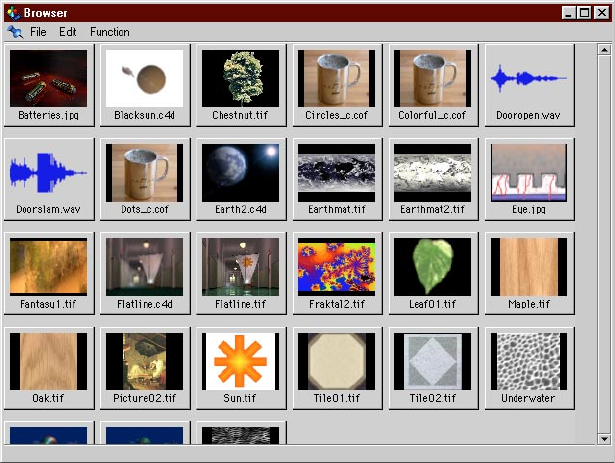Click the Underwater file name
Image resolution: width=615 pixels, height=463 pixels.
pyautogui.click(x=528, y=398)
